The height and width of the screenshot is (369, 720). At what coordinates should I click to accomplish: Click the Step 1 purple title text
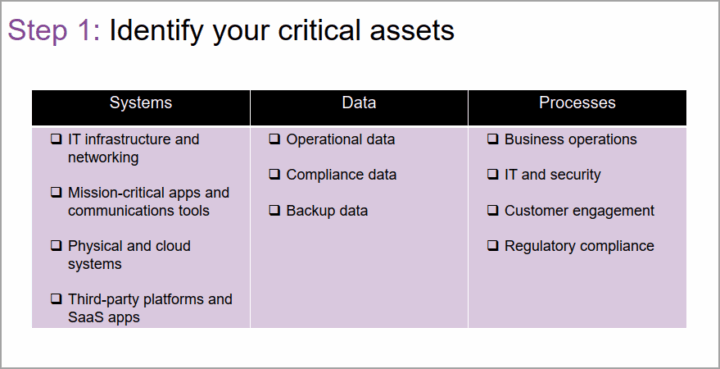tap(54, 30)
